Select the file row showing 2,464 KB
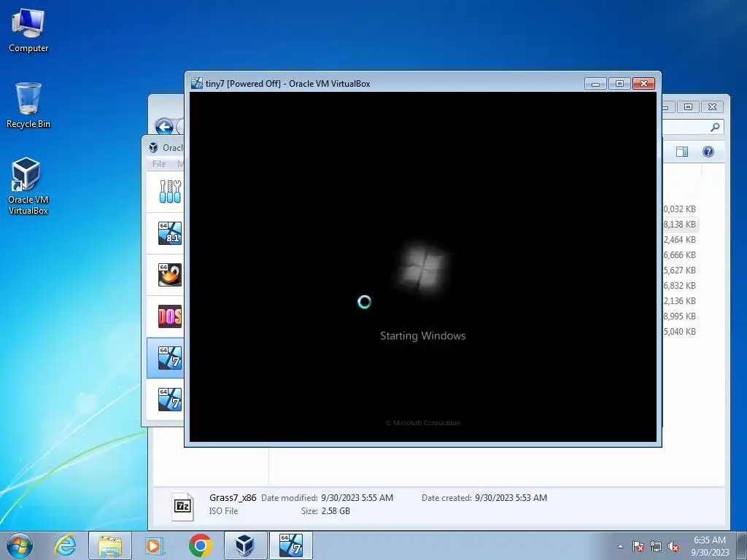 tap(679, 239)
